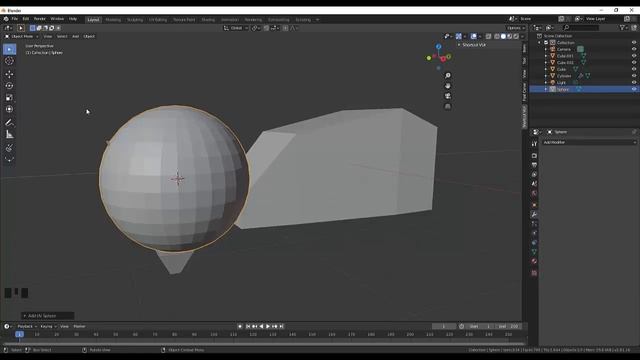The width and height of the screenshot is (640, 360).
Task: Open the Render menu
Action: tap(40, 19)
